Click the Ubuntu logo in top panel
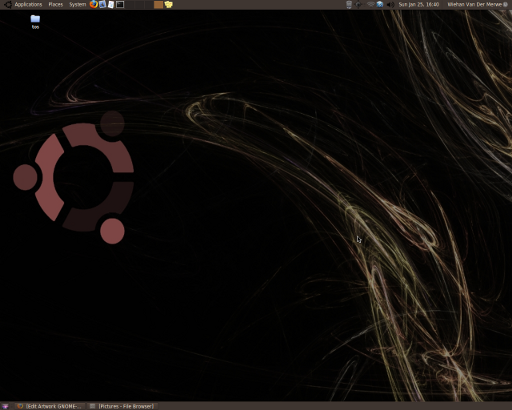The image size is (512, 410). pos(8,4)
